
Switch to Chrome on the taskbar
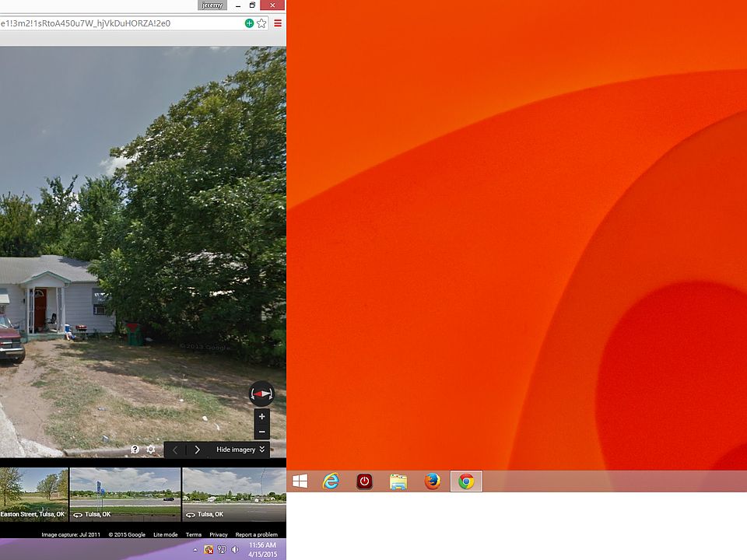point(466,481)
